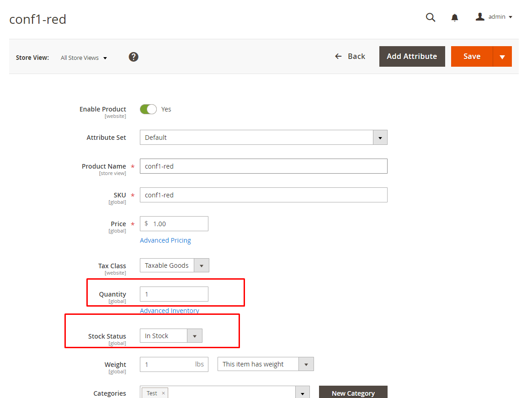Click the Quantity input field

pyautogui.click(x=174, y=294)
